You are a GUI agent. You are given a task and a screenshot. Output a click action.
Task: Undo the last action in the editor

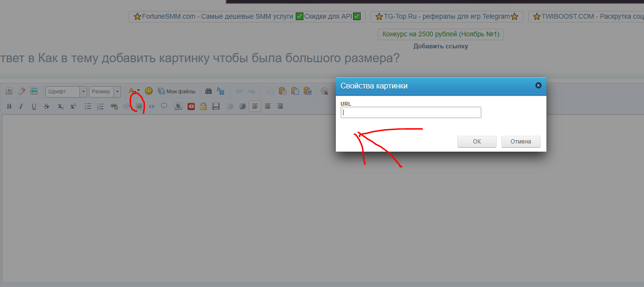[239, 91]
